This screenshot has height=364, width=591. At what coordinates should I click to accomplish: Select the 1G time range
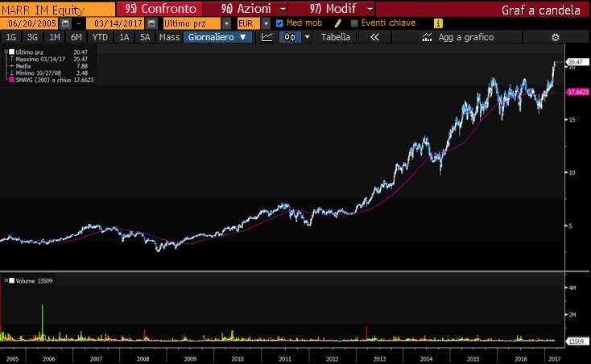coord(11,37)
